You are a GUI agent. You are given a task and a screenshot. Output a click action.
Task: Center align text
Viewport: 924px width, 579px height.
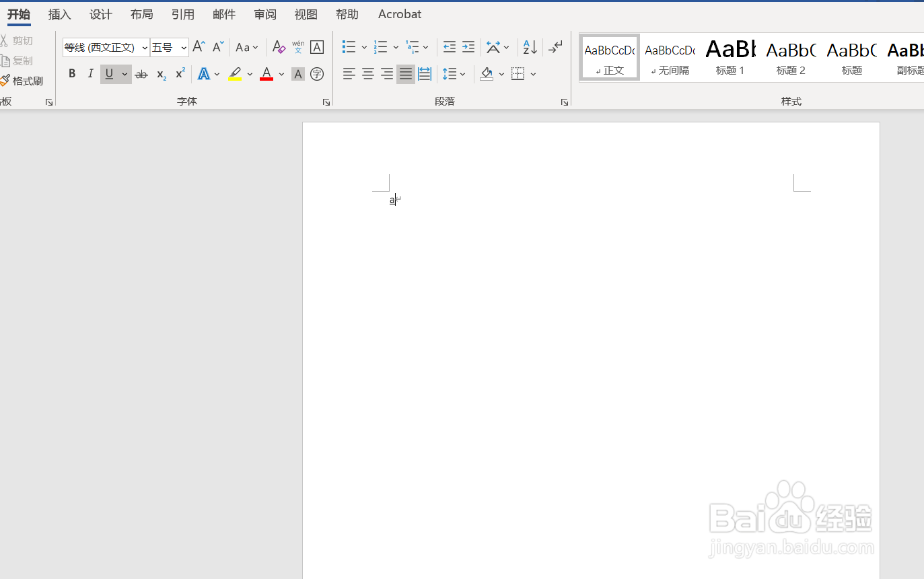tap(368, 74)
